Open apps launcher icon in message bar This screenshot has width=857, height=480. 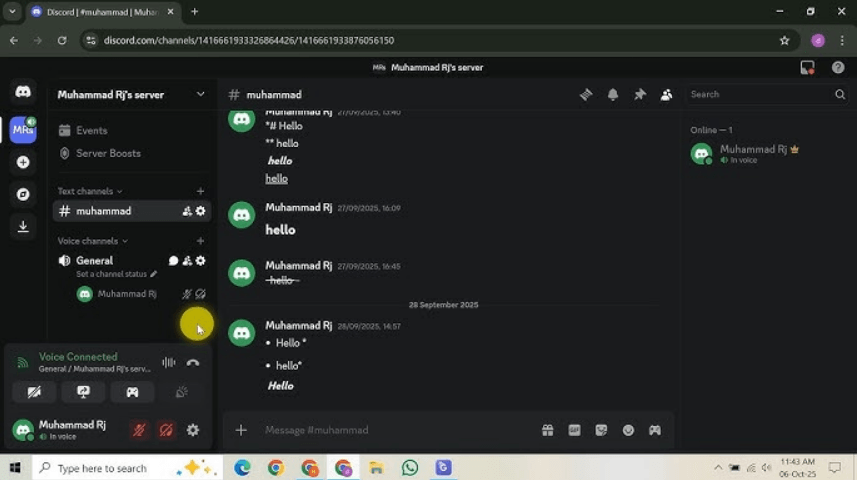(655, 430)
